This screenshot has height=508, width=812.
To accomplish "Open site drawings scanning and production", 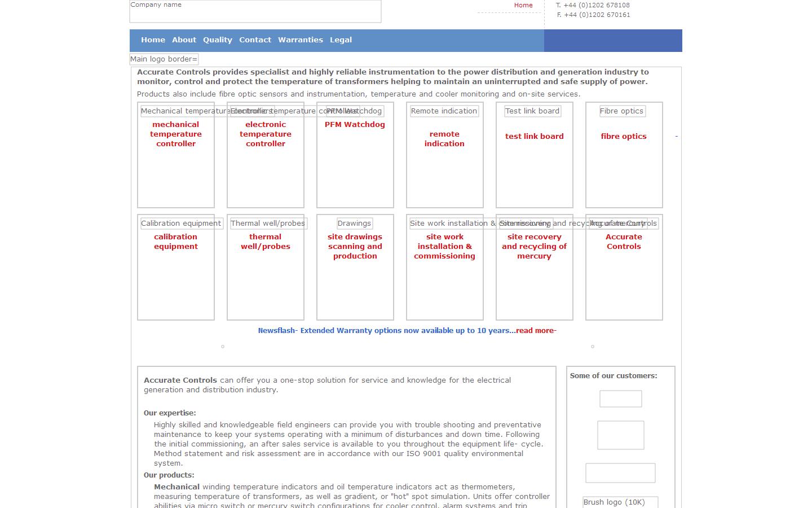I will (355, 246).
